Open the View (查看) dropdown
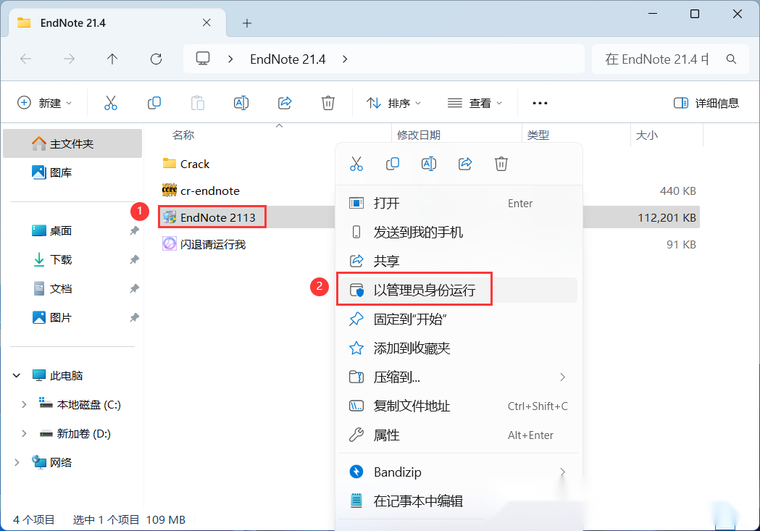The width and height of the screenshot is (760, 531). (475, 103)
